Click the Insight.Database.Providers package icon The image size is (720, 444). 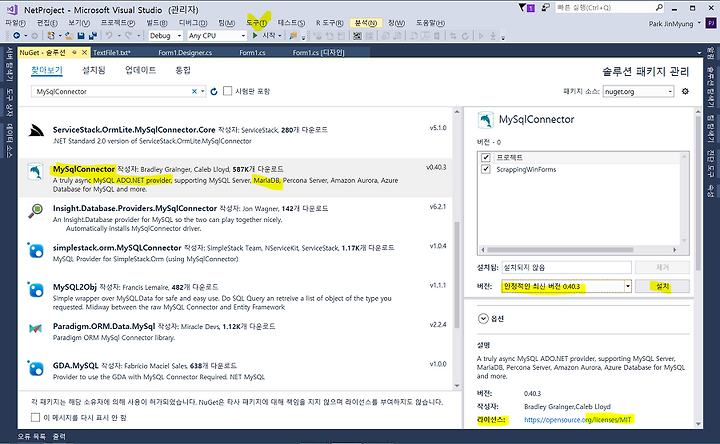coord(35,211)
